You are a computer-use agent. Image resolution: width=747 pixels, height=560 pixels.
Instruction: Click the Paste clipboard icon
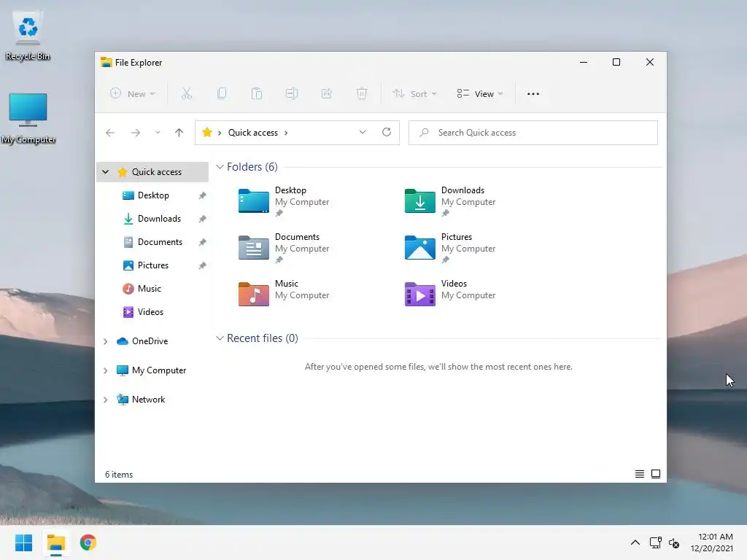tap(256, 94)
